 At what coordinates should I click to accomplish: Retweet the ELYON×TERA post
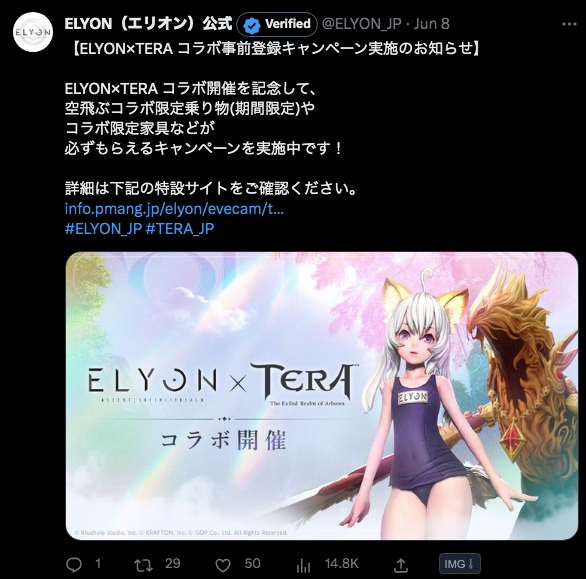coord(143,565)
